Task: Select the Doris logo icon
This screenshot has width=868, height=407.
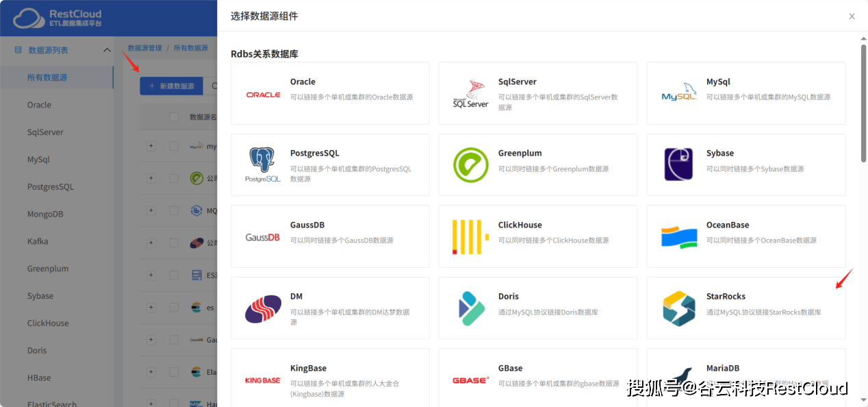Action: 471,308
